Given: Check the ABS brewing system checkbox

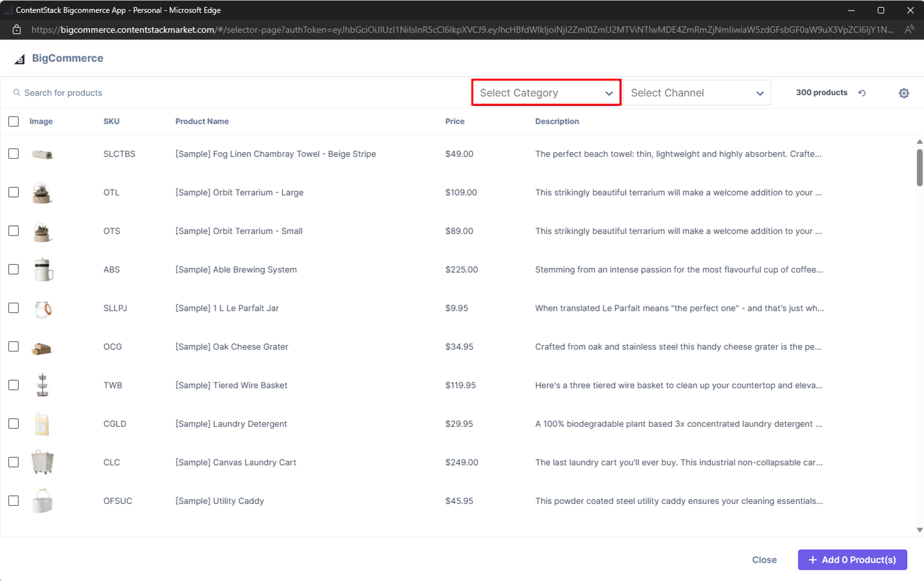Looking at the screenshot, I should 13,269.
